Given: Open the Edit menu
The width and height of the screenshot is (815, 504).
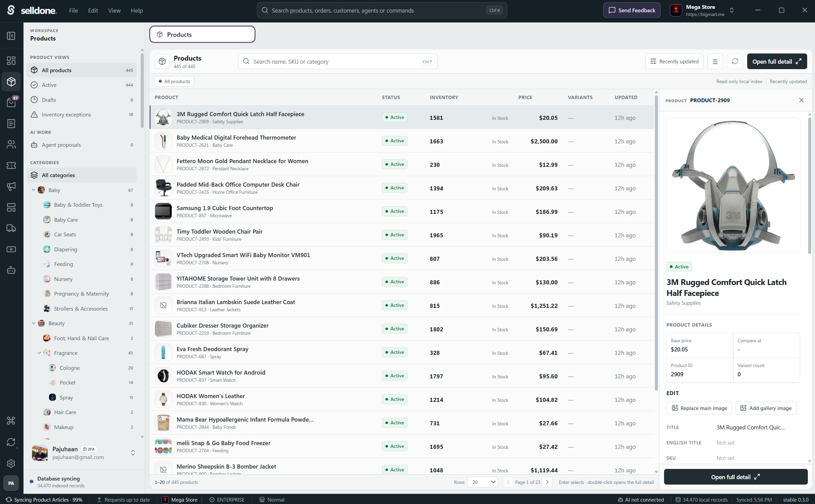Looking at the screenshot, I should pyautogui.click(x=93, y=11).
